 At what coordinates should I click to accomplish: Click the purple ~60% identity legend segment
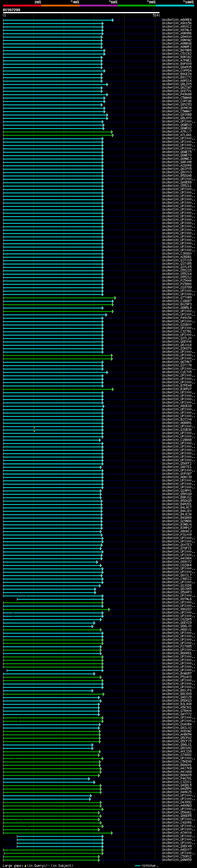click(x=99, y=6)
